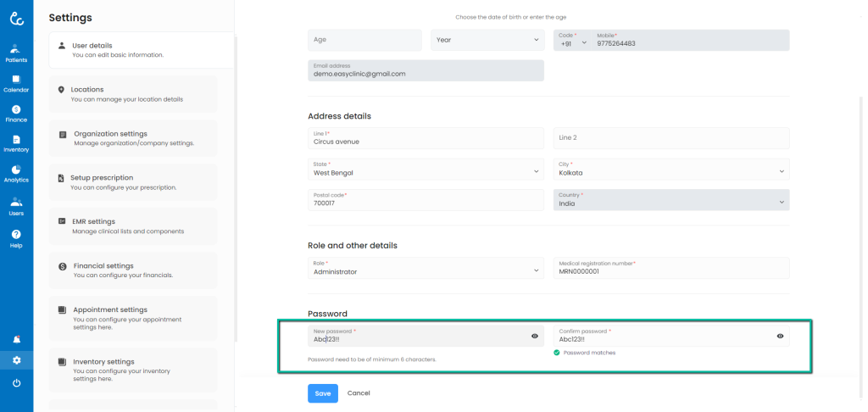Open the Year age unit dropdown

(x=487, y=40)
